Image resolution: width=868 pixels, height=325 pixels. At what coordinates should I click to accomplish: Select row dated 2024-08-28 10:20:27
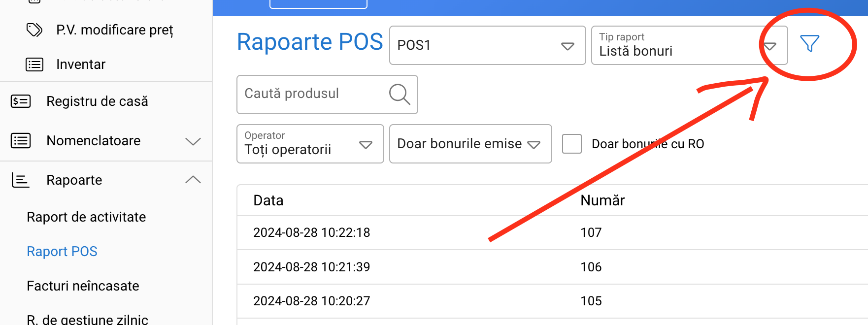coord(552,301)
